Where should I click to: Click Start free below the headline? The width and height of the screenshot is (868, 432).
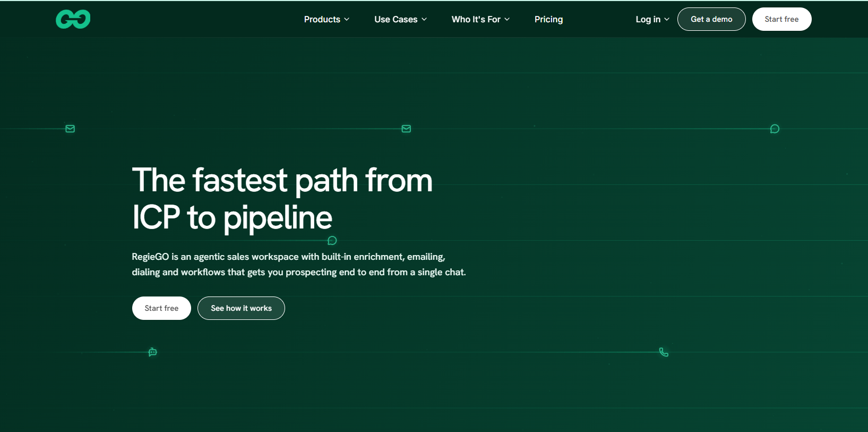coord(161,308)
